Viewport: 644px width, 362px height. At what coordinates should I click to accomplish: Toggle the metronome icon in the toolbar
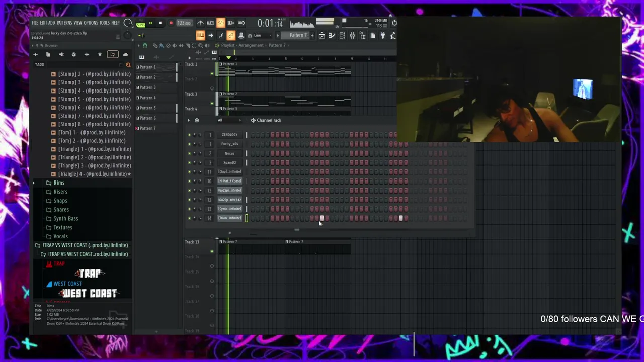coord(200,23)
